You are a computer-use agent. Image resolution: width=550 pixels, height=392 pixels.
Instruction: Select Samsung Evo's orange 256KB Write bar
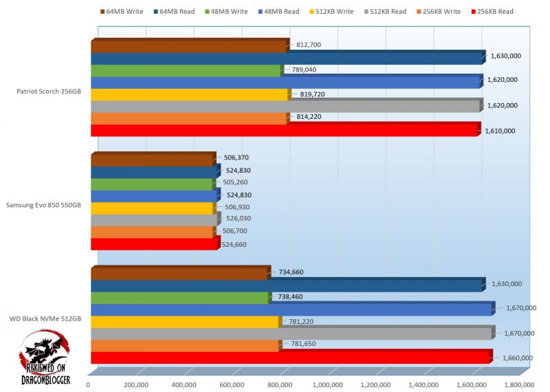[x=152, y=232]
